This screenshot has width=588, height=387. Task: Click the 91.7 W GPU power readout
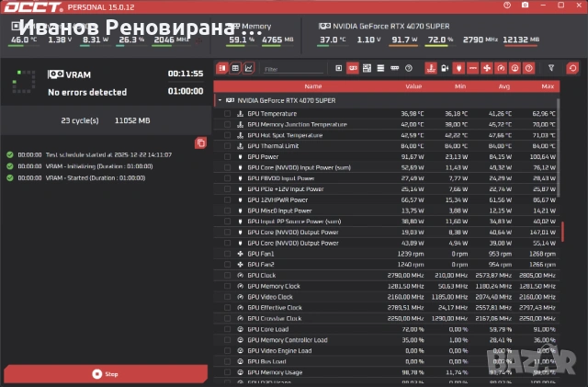(404, 40)
